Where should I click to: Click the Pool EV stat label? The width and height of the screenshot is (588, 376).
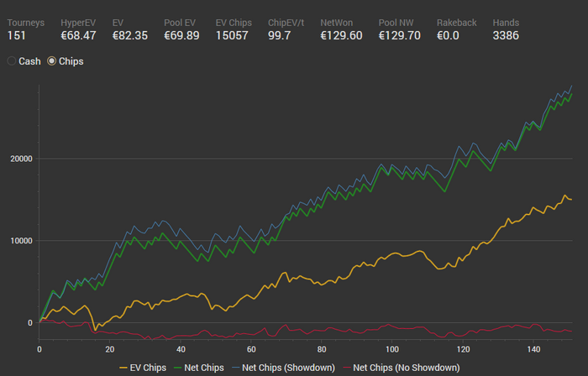pyautogui.click(x=180, y=23)
